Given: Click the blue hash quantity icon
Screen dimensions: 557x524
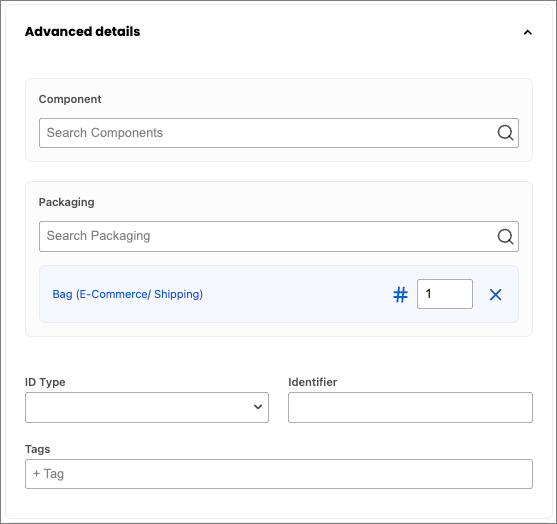Looking at the screenshot, I should point(400,295).
